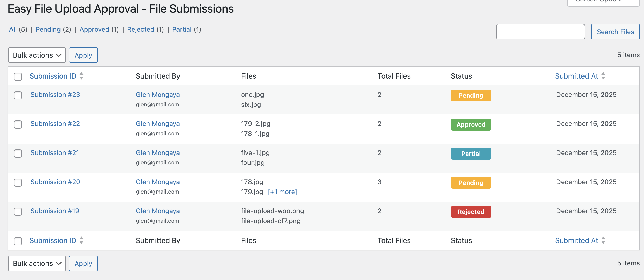This screenshot has width=644, height=280.
Task: Check the Submission #23 row checkbox
Action: click(x=18, y=95)
